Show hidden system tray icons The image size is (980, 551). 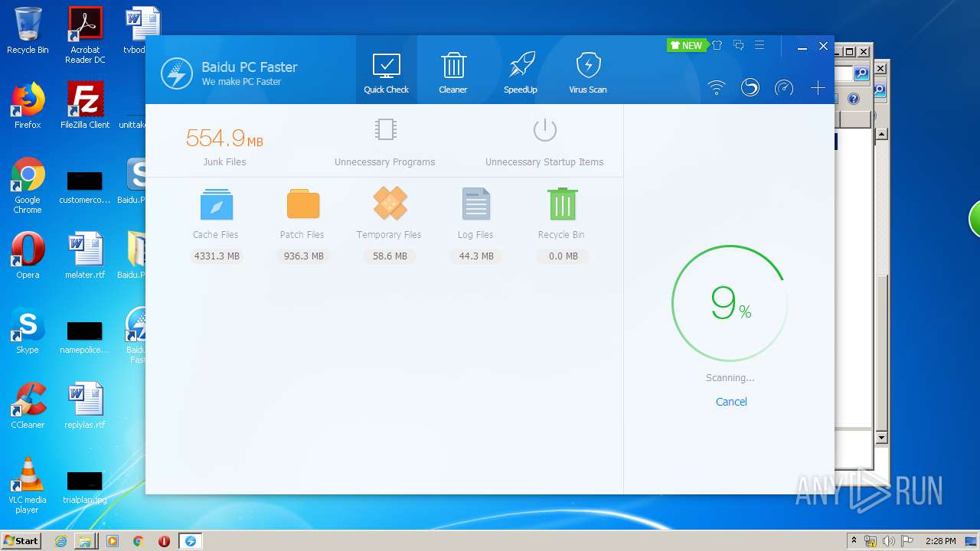point(854,541)
